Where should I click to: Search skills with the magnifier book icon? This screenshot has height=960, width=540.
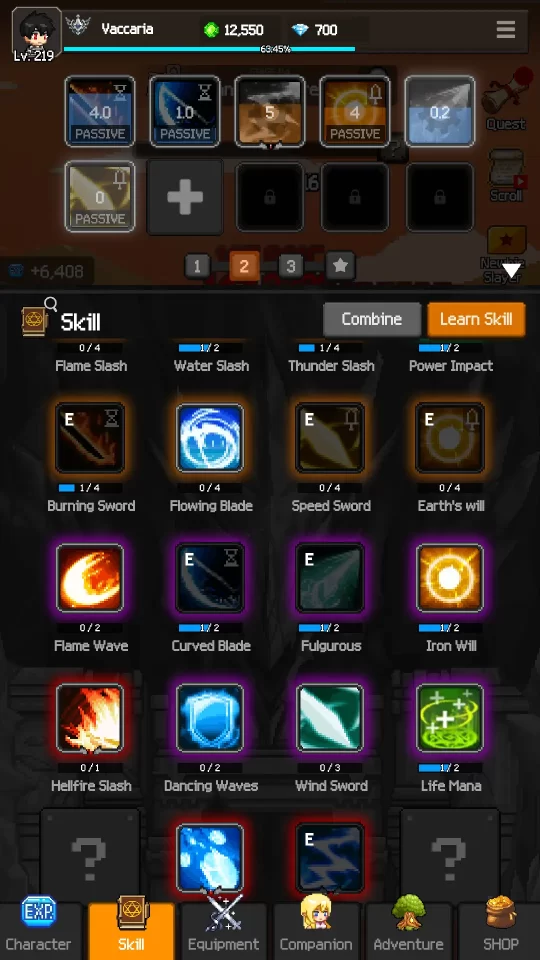tap(38, 317)
